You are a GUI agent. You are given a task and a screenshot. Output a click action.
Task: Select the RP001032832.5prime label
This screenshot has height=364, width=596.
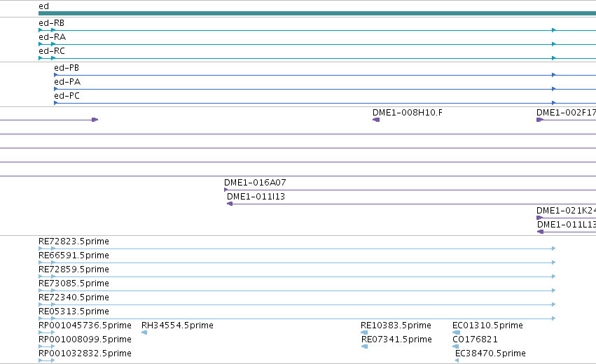point(85,353)
